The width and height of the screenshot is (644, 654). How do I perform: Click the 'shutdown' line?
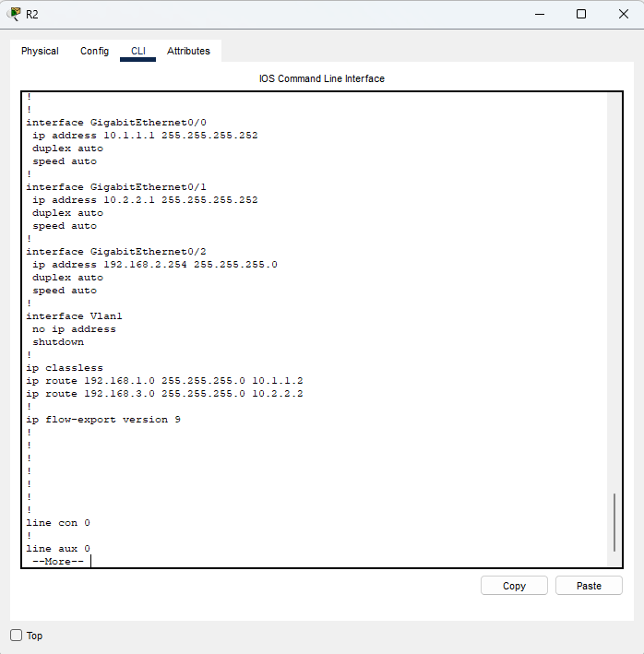coord(58,342)
